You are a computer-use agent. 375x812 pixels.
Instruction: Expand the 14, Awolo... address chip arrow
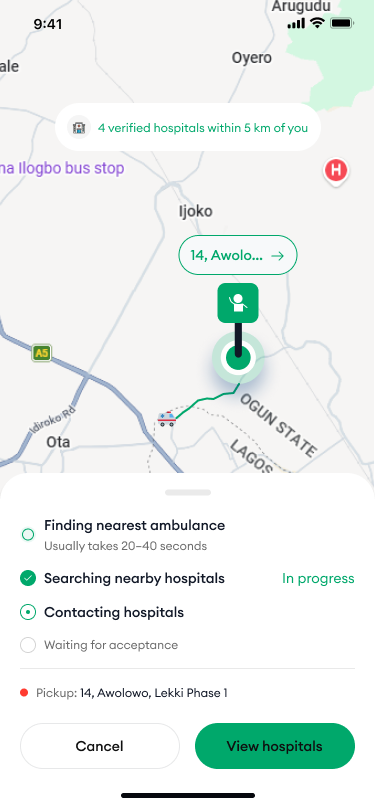point(278,255)
